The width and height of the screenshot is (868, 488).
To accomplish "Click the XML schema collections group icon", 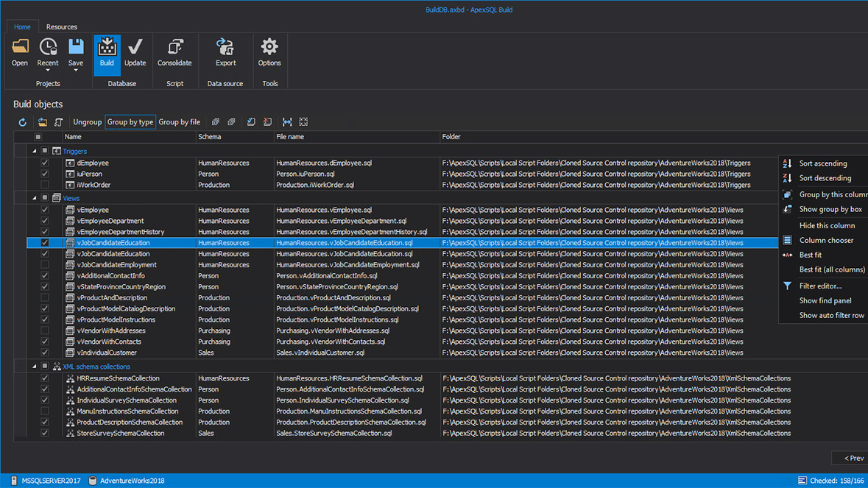I will point(57,367).
